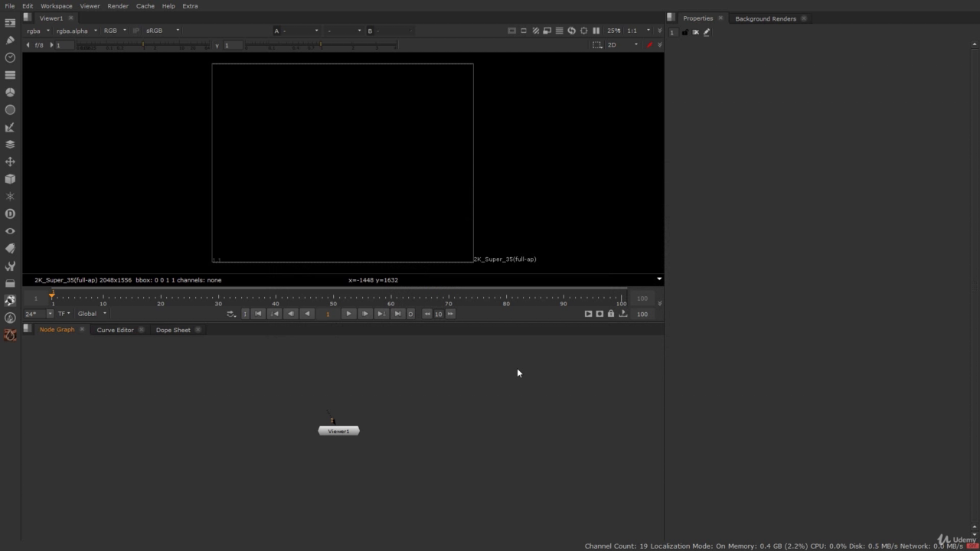The image size is (980, 551).
Task: Click the ROI selection icon in viewer
Action: point(597,45)
